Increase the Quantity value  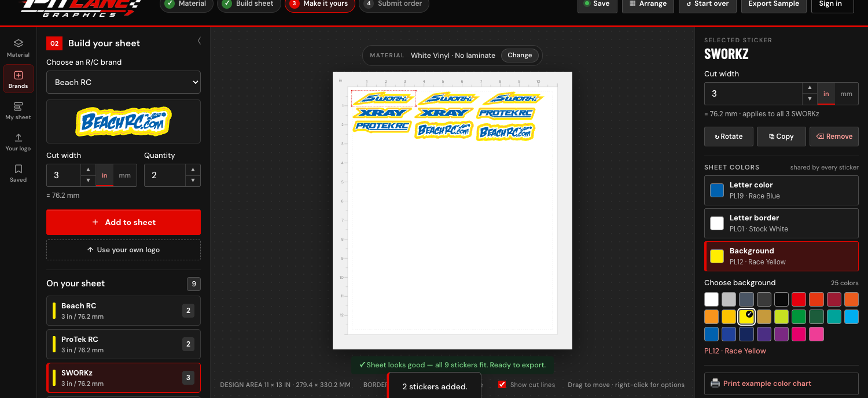click(193, 170)
